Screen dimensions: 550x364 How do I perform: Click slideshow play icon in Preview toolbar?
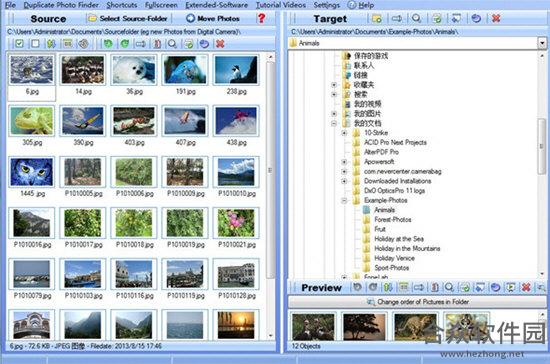click(x=511, y=288)
